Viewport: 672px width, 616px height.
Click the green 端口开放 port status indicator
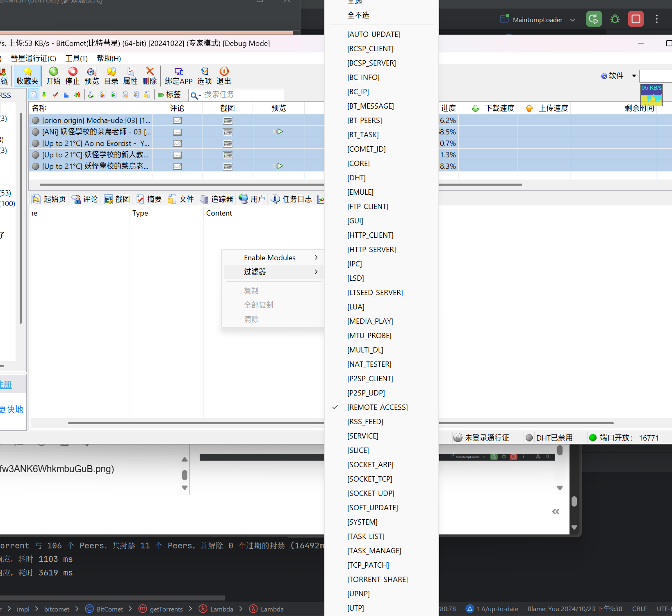[x=592, y=438]
